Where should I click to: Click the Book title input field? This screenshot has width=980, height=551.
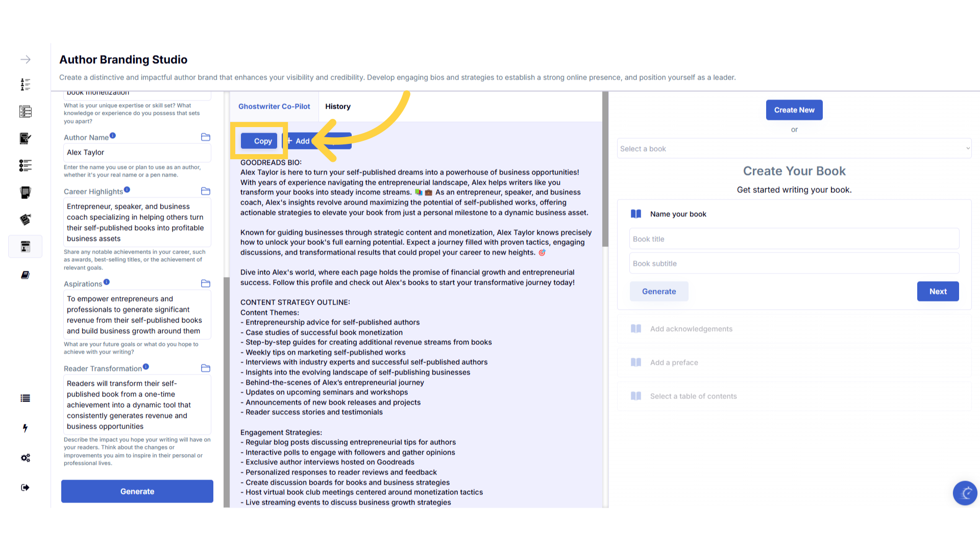coord(794,239)
